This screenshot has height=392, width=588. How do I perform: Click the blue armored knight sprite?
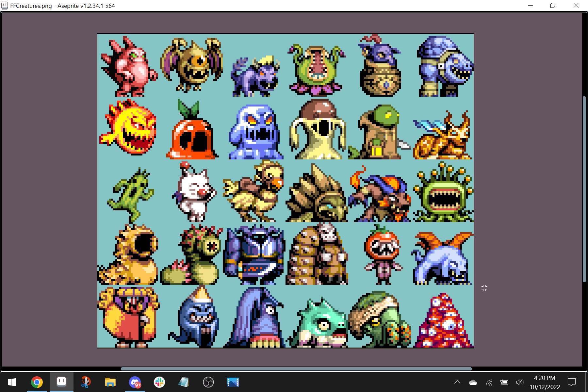[254, 254]
